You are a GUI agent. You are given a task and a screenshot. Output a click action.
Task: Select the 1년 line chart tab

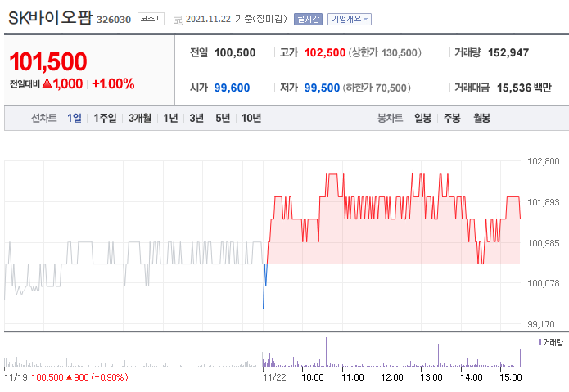[x=170, y=118]
